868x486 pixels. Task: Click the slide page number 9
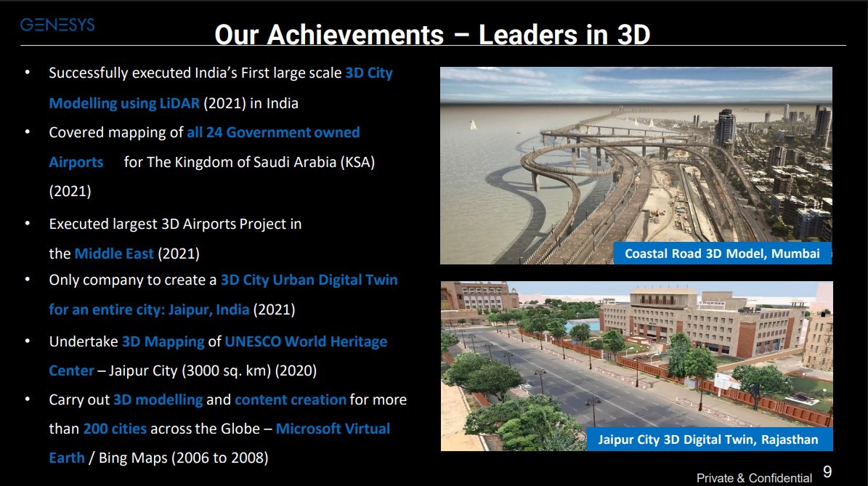point(827,471)
